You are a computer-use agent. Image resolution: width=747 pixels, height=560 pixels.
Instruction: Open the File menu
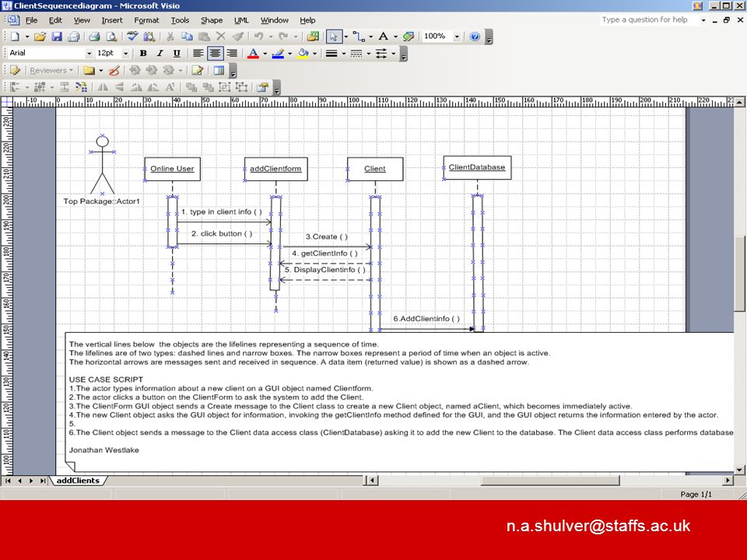coord(31,20)
